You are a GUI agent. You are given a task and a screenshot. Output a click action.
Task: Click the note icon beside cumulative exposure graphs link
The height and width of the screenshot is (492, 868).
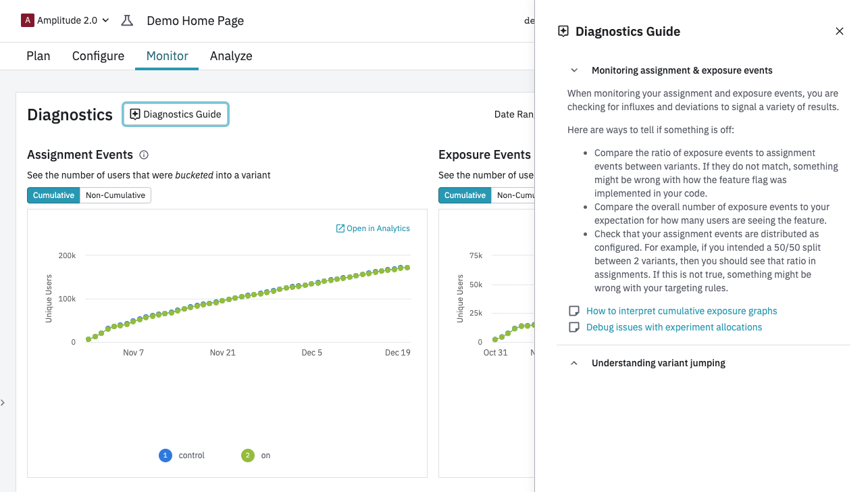(574, 311)
